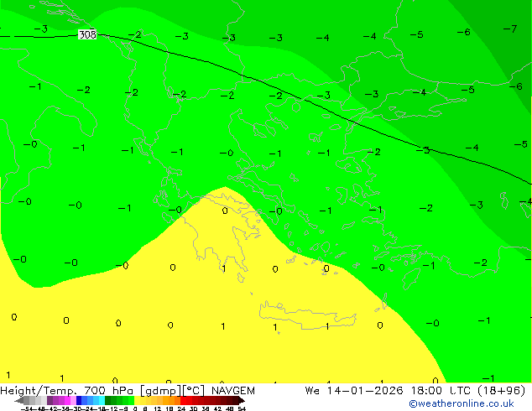Click the 308 contour height label
The height and width of the screenshot is (411, 532).
(87, 35)
